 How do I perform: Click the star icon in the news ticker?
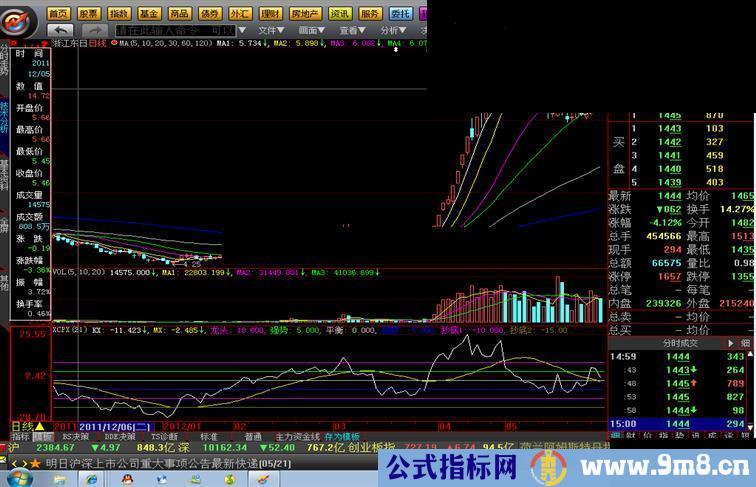pos(35,463)
